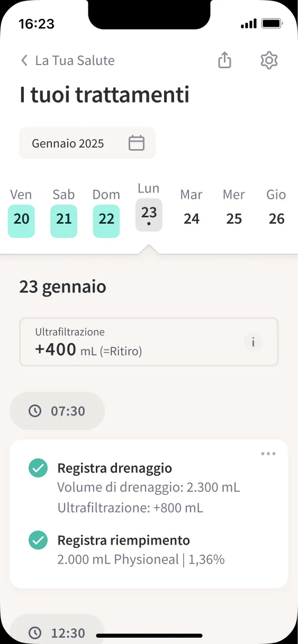Expand the 07:30 time slot pill

pyautogui.click(x=57, y=411)
